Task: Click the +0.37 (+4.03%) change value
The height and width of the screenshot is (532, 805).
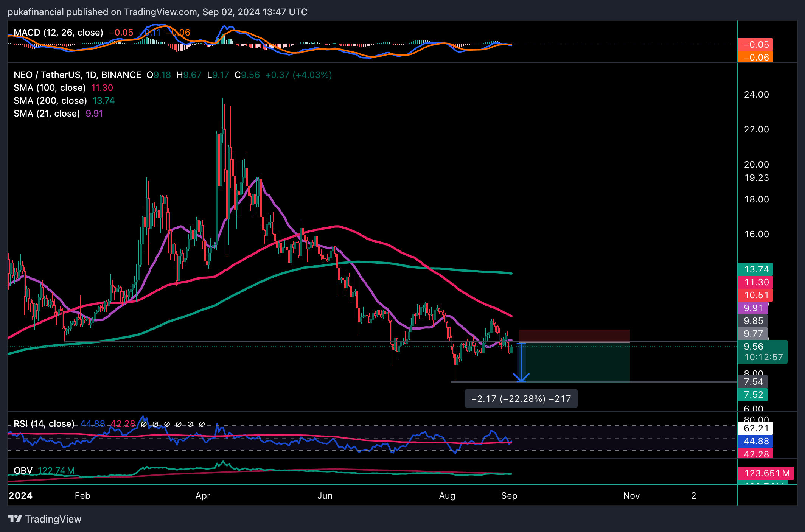Action: pyautogui.click(x=298, y=75)
